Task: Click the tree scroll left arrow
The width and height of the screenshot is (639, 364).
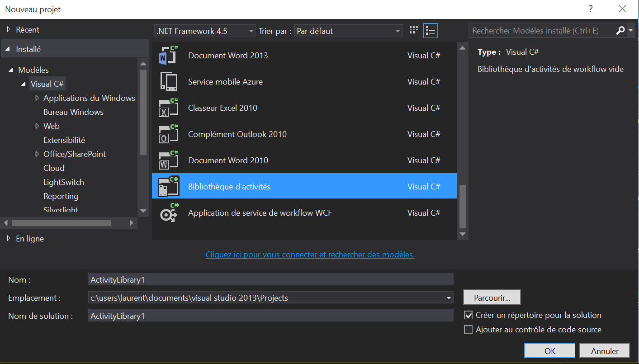Action: (x=5, y=223)
